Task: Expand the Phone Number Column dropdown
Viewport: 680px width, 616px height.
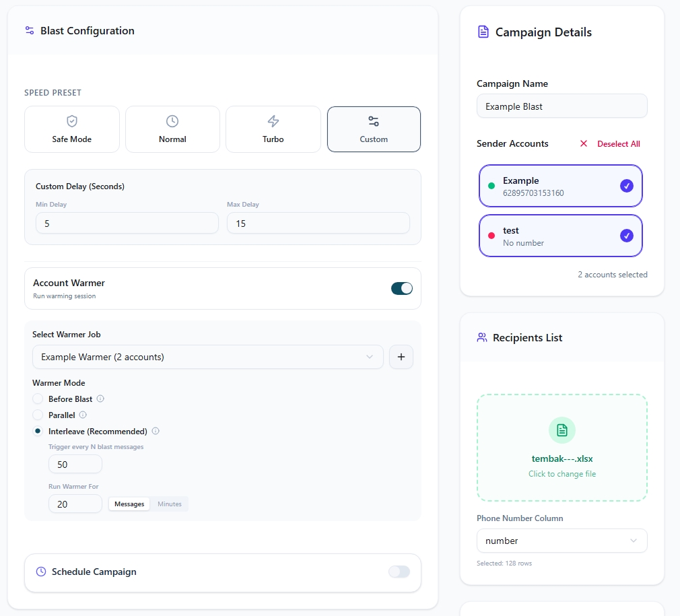Action: pos(562,541)
